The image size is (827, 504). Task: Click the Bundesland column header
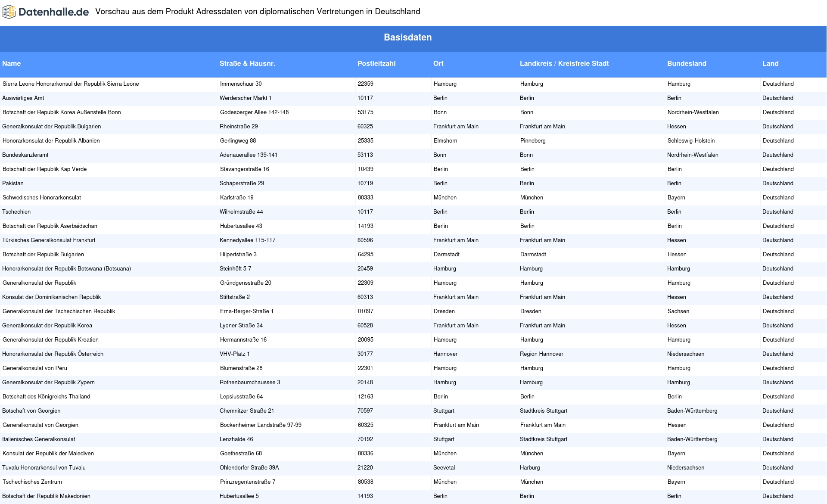click(687, 63)
